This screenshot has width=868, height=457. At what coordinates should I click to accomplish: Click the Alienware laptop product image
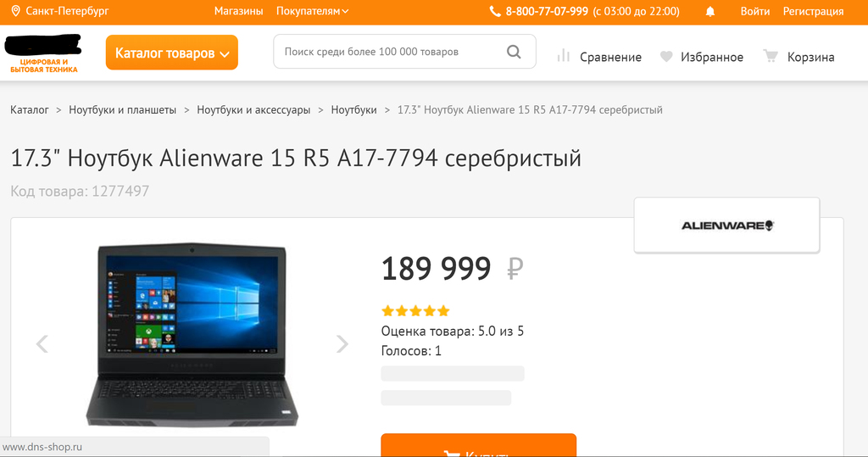(192, 335)
